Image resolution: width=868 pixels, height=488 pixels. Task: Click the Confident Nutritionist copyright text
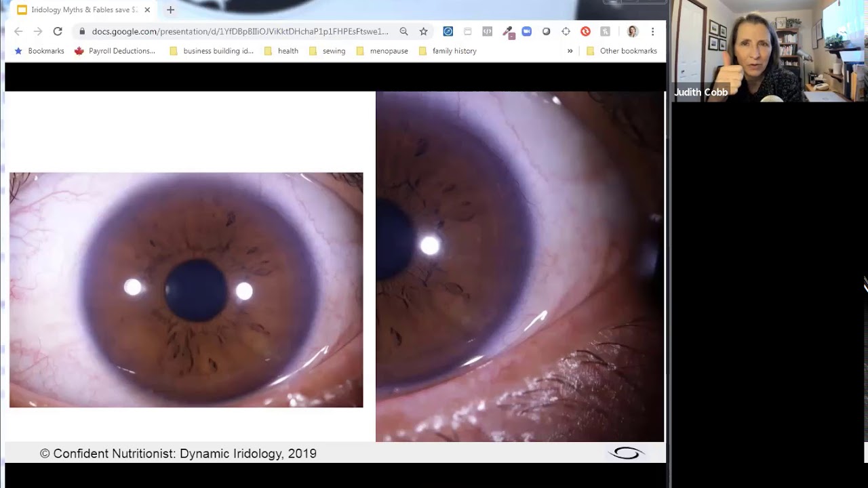[x=178, y=453]
